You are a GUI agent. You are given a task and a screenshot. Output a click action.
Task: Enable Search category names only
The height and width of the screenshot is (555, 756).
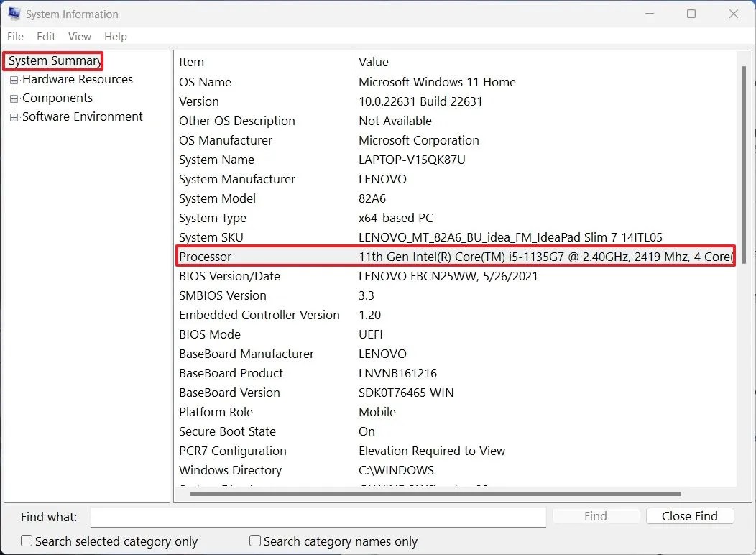click(x=254, y=541)
